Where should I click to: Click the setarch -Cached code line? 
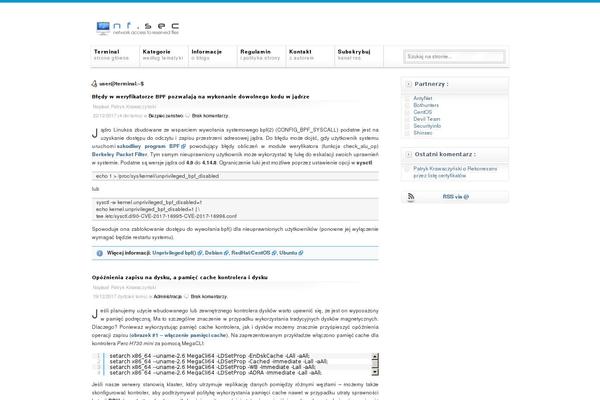point(218,361)
